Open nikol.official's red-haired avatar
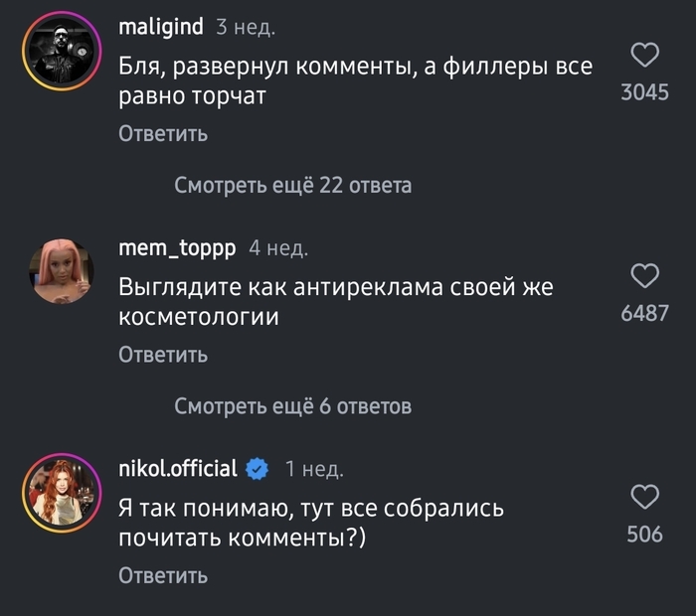The height and width of the screenshot is (616, 696). point(63,491)
